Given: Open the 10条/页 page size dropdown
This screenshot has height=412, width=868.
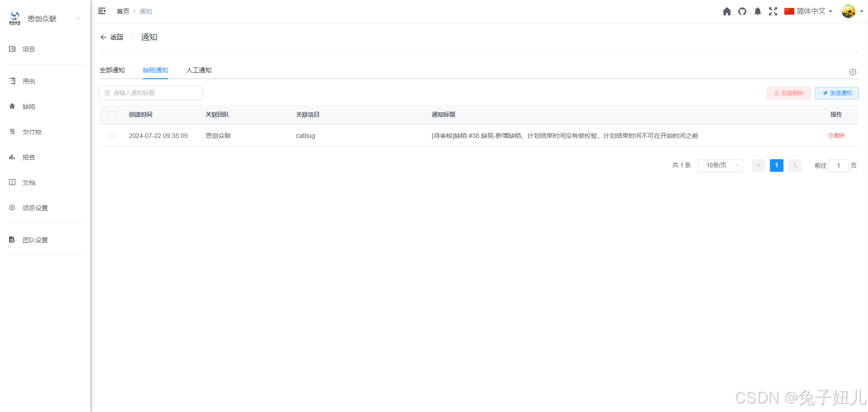Looking at the screenshot, I should point(720,165).
